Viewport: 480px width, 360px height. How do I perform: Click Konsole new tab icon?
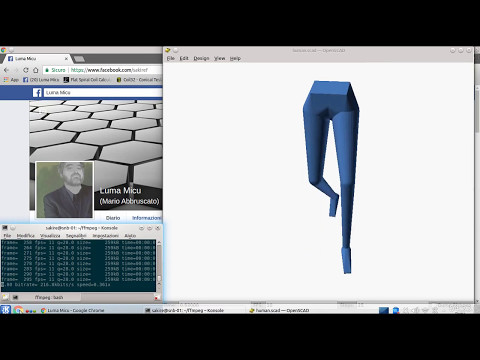tap(5, 297)
